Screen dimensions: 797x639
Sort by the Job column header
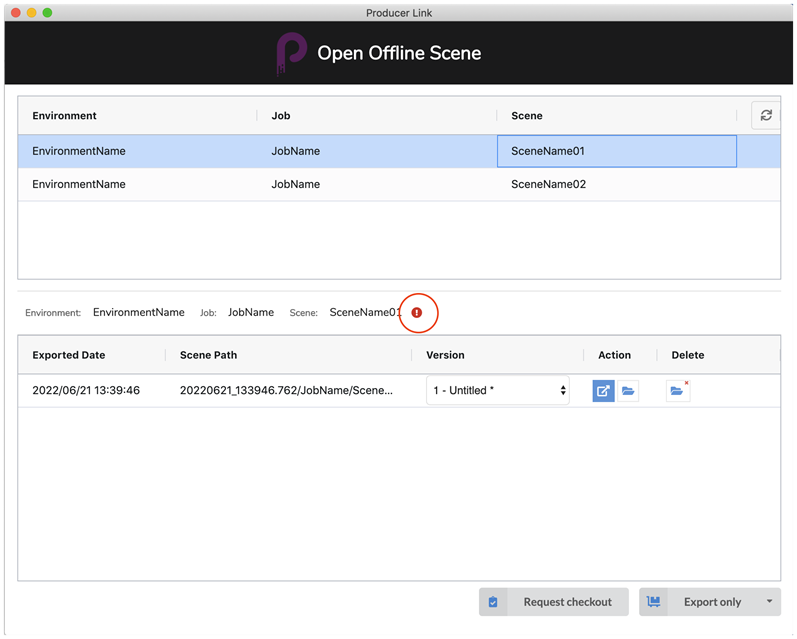pyautogui.click(x=281, y=116)
